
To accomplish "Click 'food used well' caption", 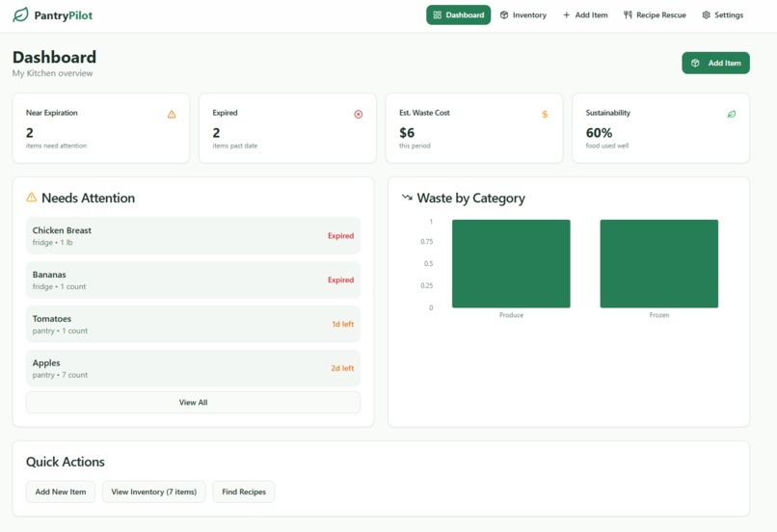I will pyautogui.click(x=607, y=146).
